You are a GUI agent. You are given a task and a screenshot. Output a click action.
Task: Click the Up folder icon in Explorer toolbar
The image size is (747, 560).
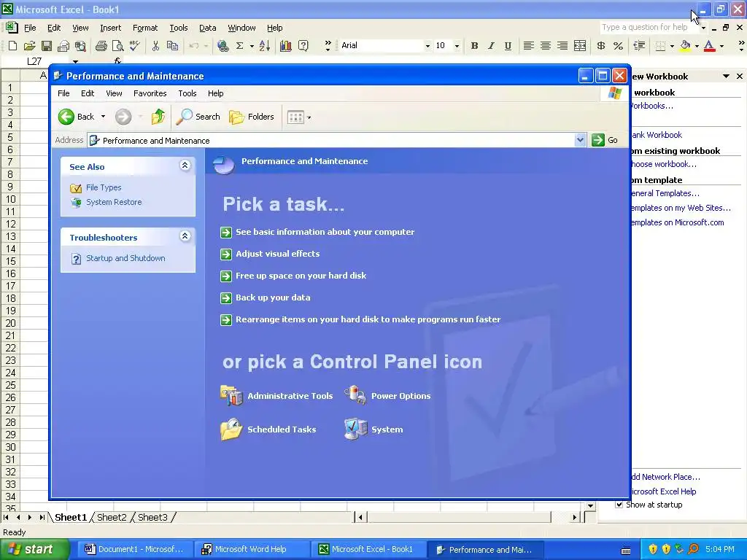click(158, 117)
